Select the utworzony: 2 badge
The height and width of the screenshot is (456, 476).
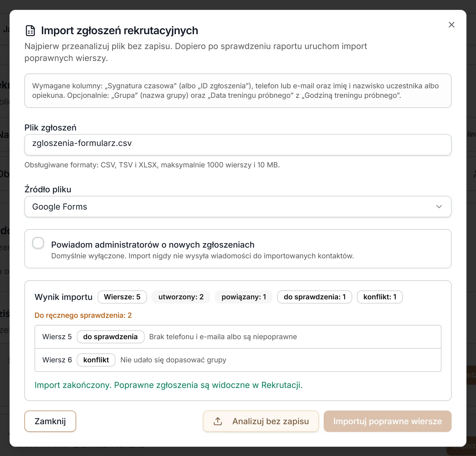click(181, 297)
